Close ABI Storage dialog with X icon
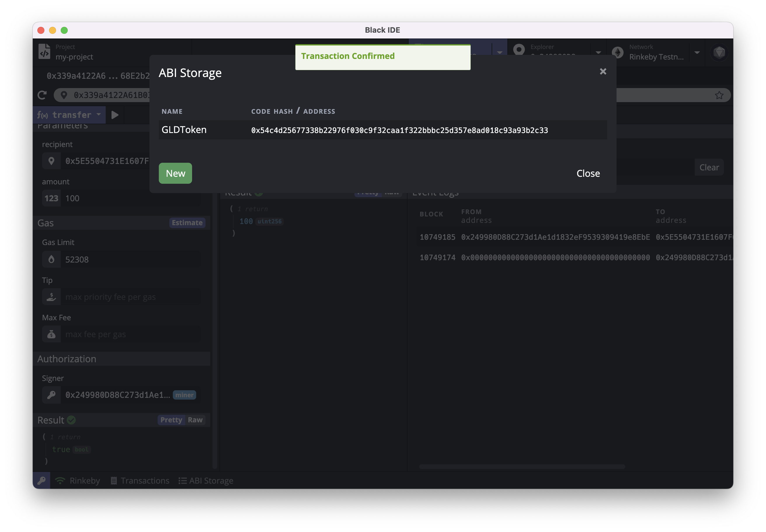 pyautogui.click(x=603, y=71)
